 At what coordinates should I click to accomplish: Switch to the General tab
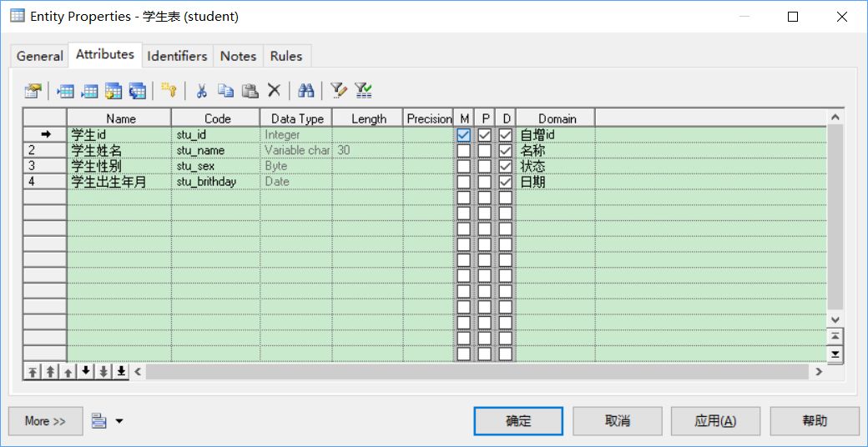click(39, 56)
